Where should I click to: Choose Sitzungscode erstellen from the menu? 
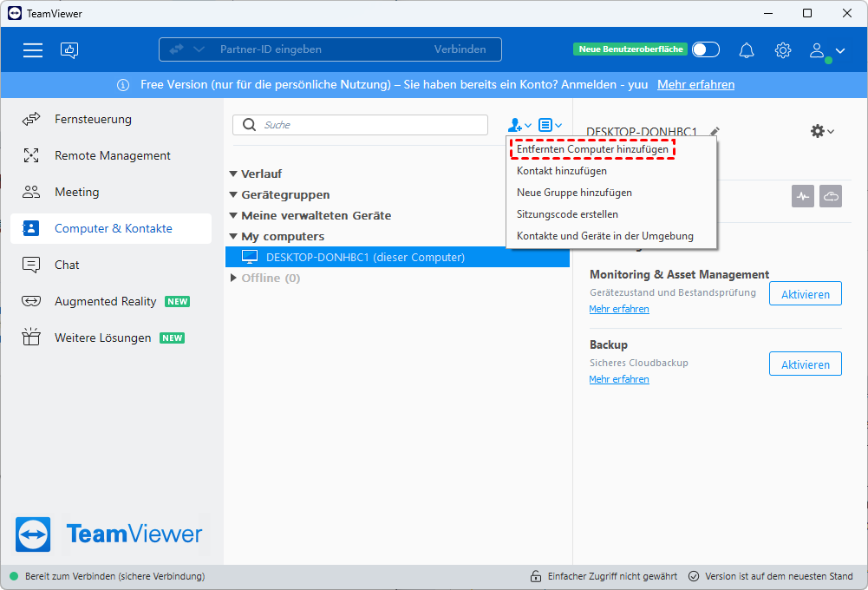(x=567, y=214)
